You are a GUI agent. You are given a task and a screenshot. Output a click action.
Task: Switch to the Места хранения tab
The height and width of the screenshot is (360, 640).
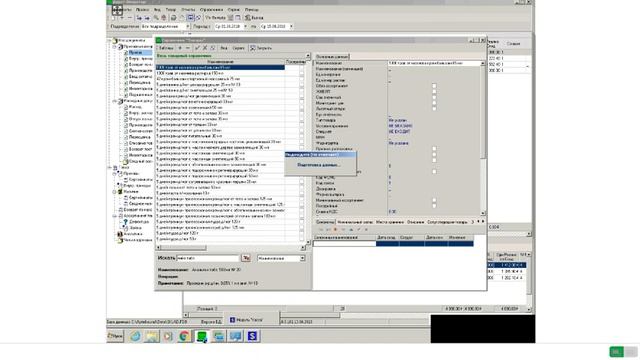[x=390, y=222]
